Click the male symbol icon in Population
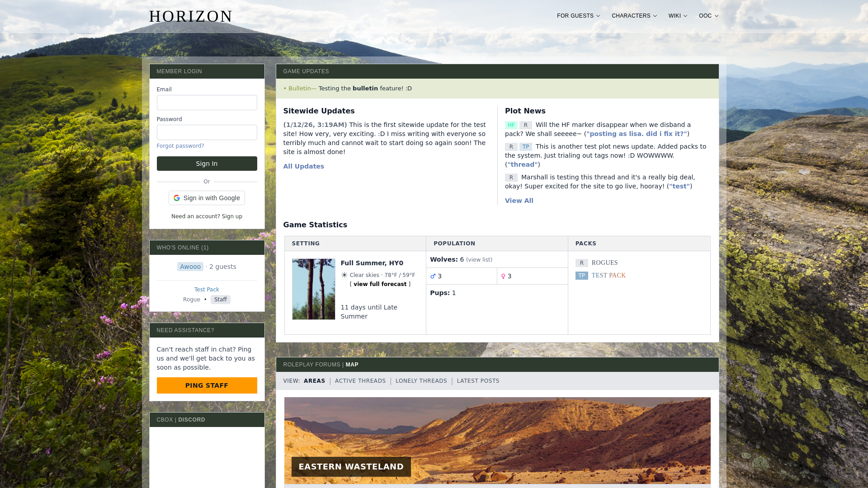The image size is (868, 488). click(x=433, y=276)
